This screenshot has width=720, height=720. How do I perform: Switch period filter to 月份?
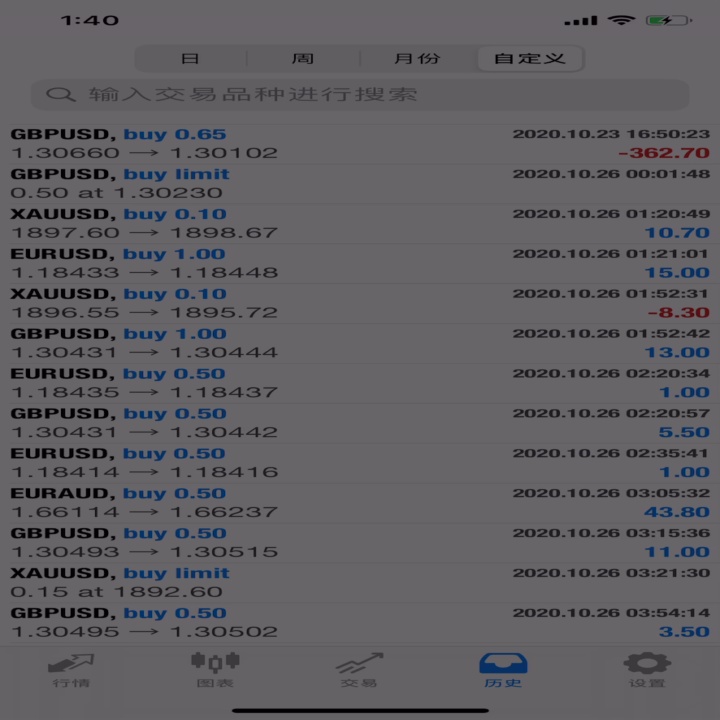417,58
